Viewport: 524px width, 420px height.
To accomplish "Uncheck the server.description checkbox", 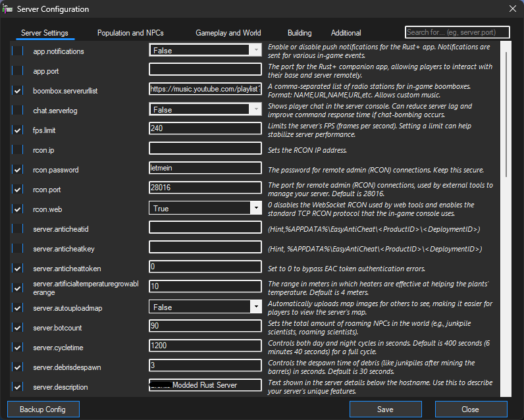I will click(x=17, y=387).
